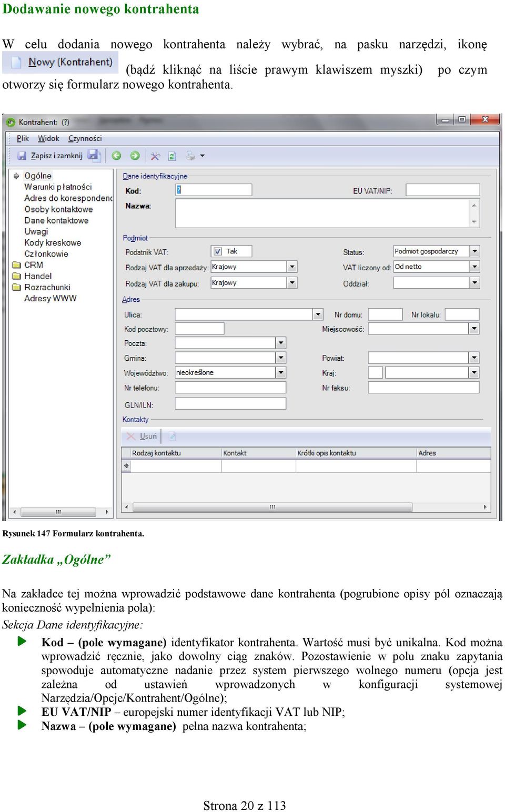505x812 pixels.
Task: Open the tools wrench-hammer icon
Action: [x=155, y=156]
